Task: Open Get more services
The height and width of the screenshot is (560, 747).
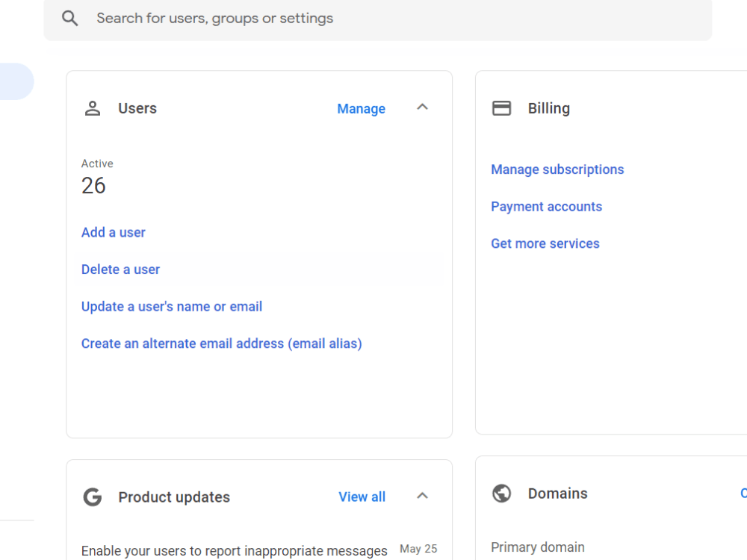Action: click(545, 243)
